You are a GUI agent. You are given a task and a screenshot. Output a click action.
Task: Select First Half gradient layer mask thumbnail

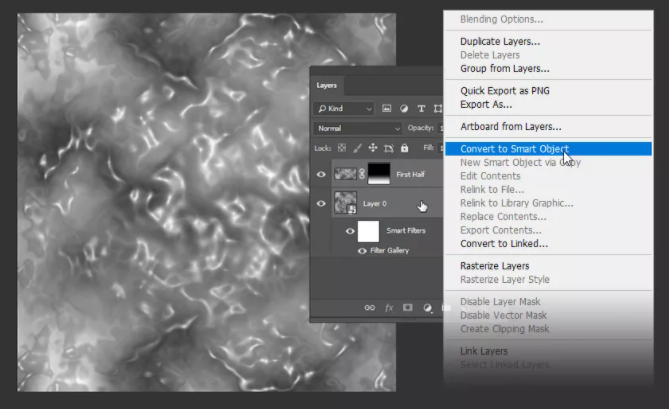coord(379,174)
